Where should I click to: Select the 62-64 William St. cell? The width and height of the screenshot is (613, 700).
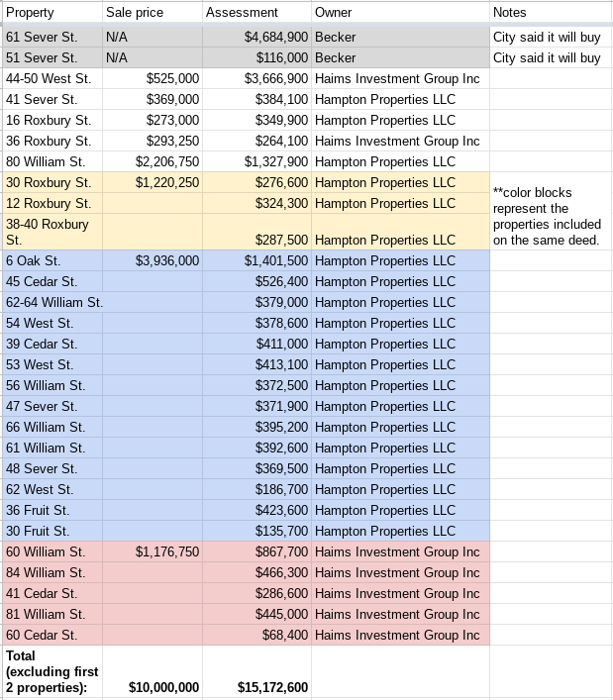pos(54,303)
